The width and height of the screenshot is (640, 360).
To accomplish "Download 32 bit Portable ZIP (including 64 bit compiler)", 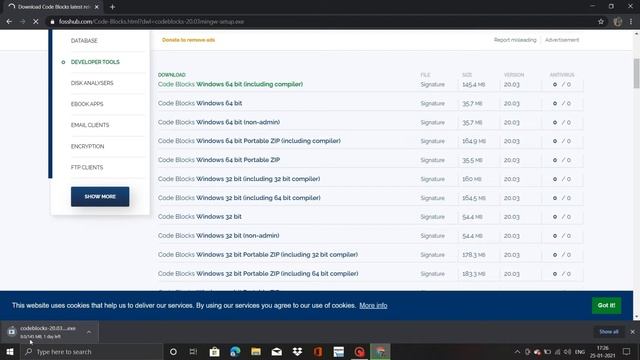I will [x=258, y=273].
